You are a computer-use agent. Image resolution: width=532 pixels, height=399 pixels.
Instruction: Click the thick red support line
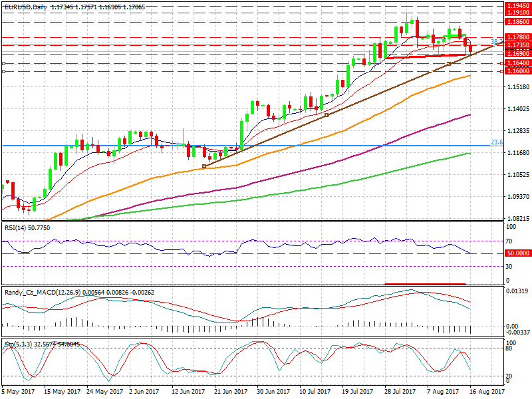426,57
